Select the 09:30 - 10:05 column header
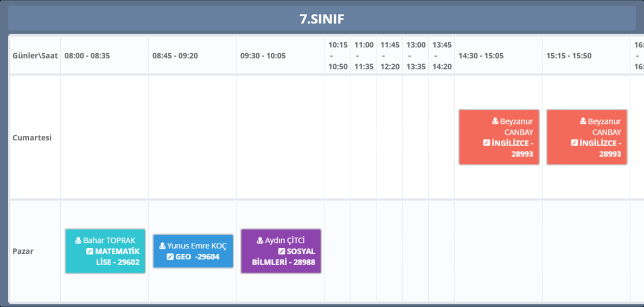The image size is (644, 307). tap(263, 55)
